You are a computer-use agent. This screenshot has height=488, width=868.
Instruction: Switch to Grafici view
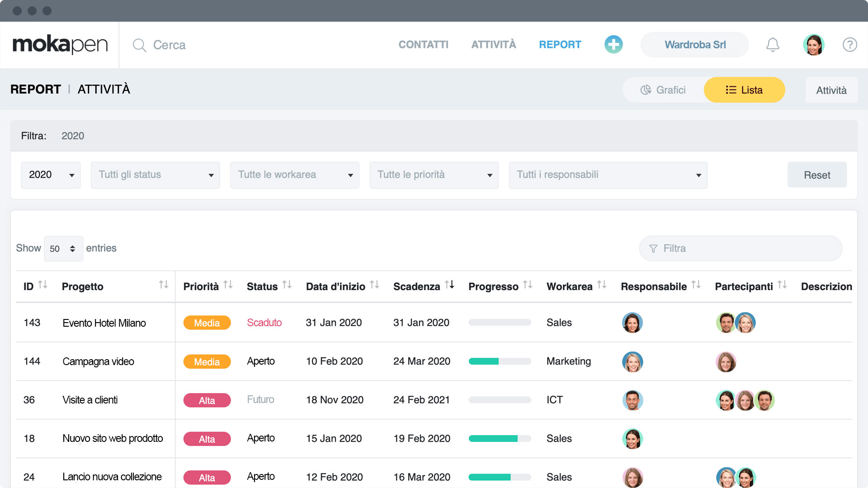coord(663,90)
